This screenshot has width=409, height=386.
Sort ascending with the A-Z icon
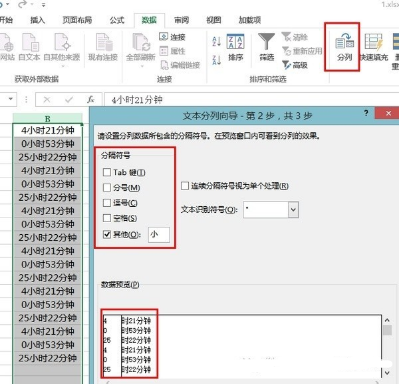tap(216, 42)
